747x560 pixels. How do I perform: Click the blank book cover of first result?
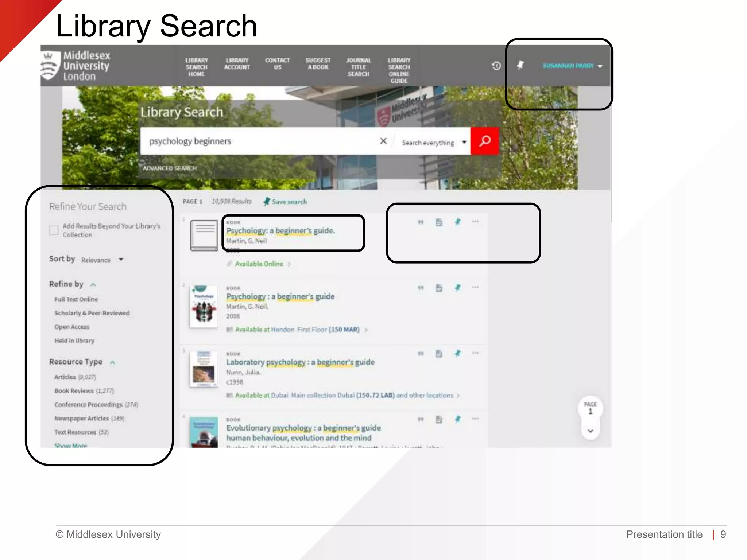(x=204, y=236)
